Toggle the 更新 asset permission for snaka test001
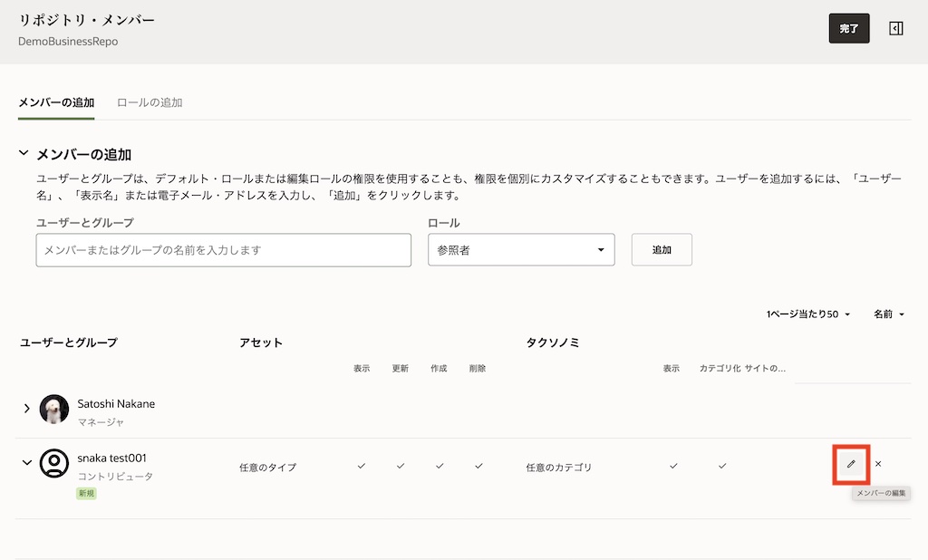The height and width of the screenshot is (560, 928). coord(400,465)
